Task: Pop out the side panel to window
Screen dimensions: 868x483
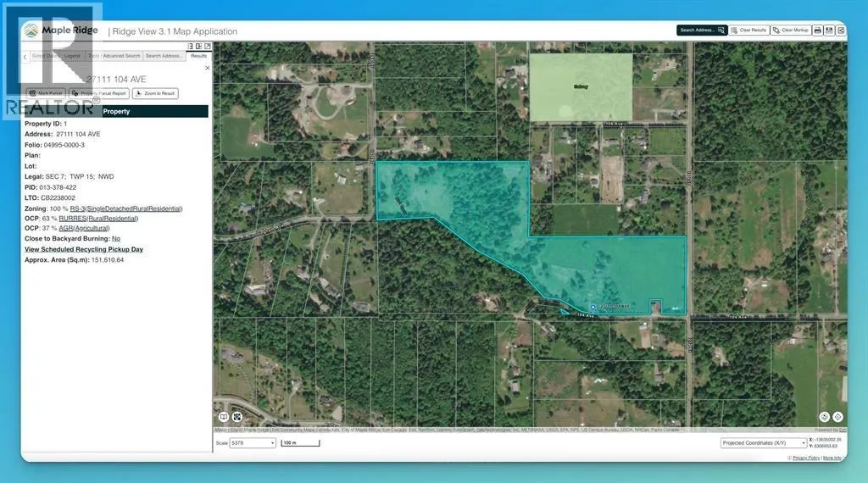Action: [207, 47]
